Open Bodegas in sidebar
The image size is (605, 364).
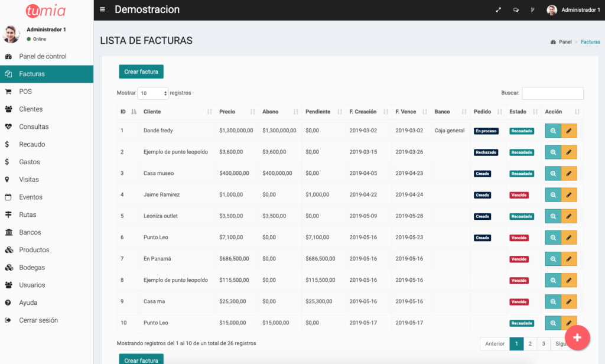47,268
